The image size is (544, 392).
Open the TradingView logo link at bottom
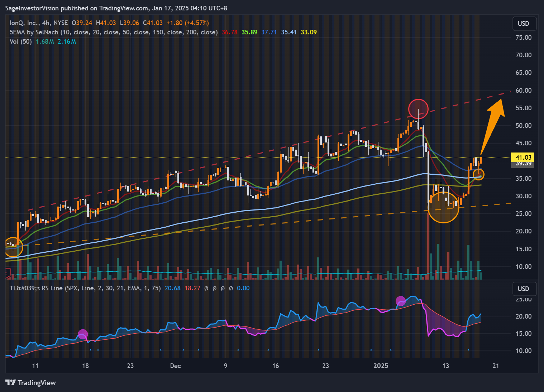pos(31,383)
